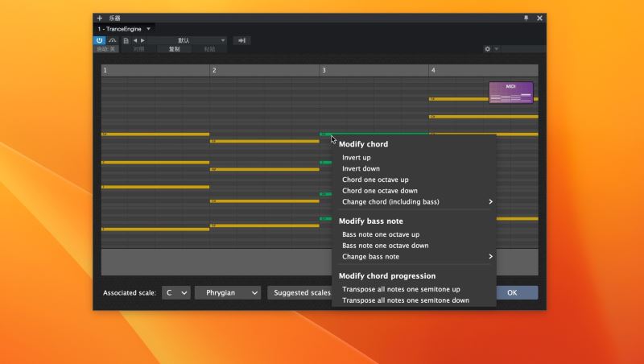The image size is (644, 364).
Task: Open the Phrygian scale dropdown
Action: coord(227,293)
